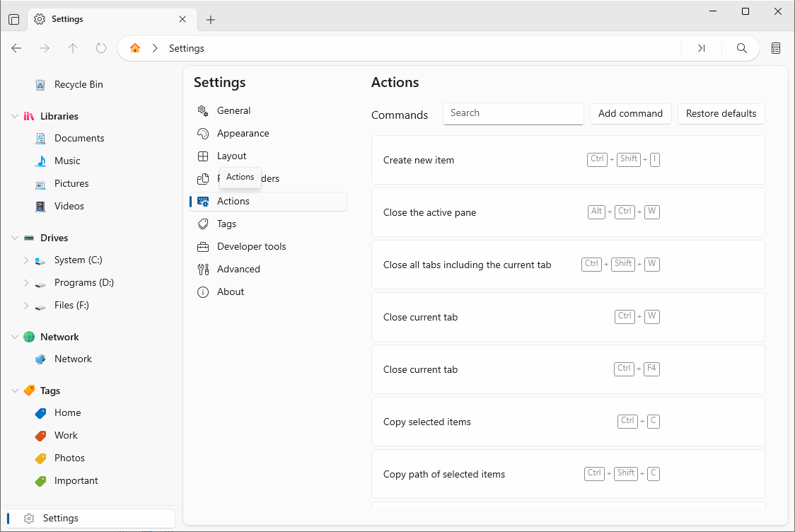Click the Ctrl+W shortcut for Close current tab

[637, 316]
